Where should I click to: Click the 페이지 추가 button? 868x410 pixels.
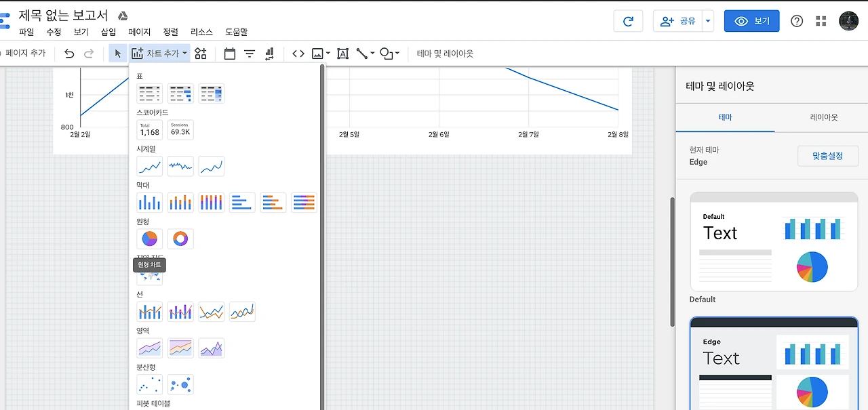coord(23,53)
